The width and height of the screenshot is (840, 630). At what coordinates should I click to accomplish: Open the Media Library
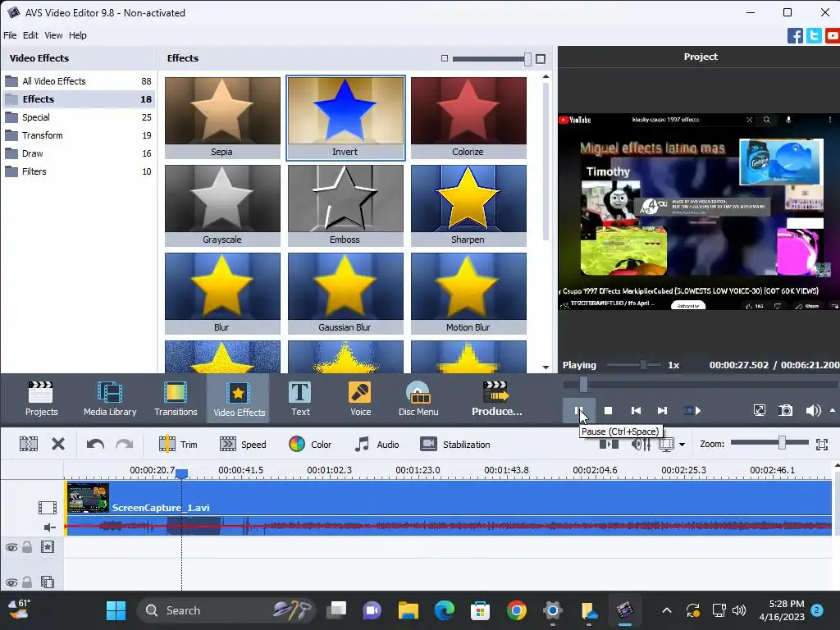[110, 399]
